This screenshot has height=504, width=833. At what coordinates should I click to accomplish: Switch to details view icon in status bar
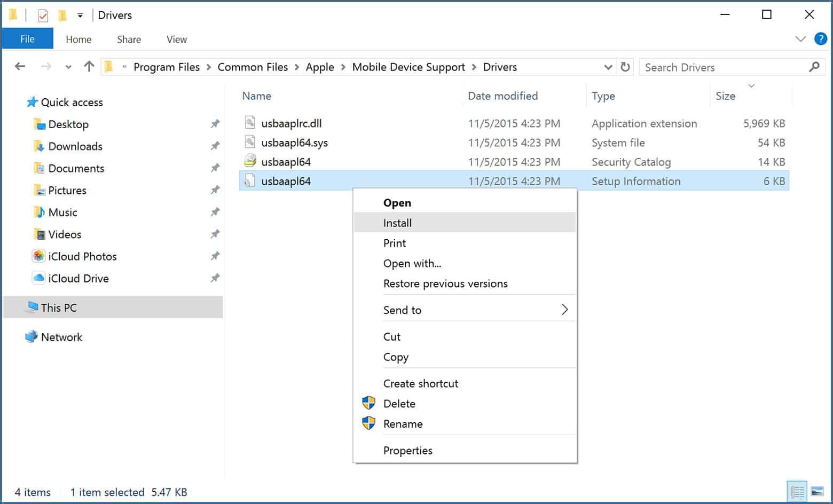(797, 492)
